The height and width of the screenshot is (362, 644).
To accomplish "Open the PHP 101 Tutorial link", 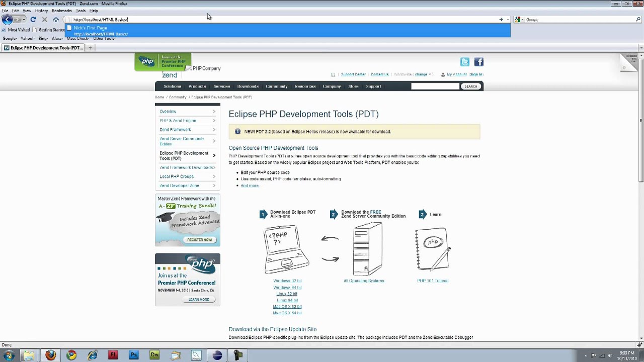I will click(433, 281).
